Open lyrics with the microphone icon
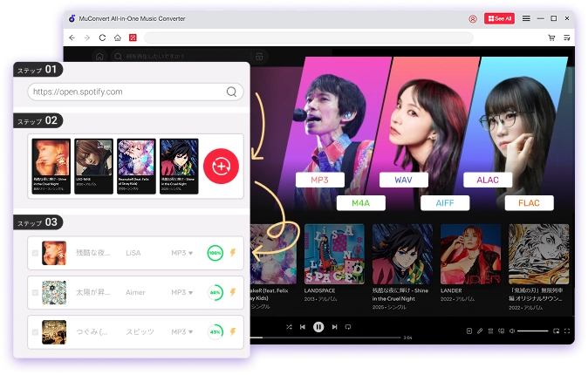 tap(480, 331)
